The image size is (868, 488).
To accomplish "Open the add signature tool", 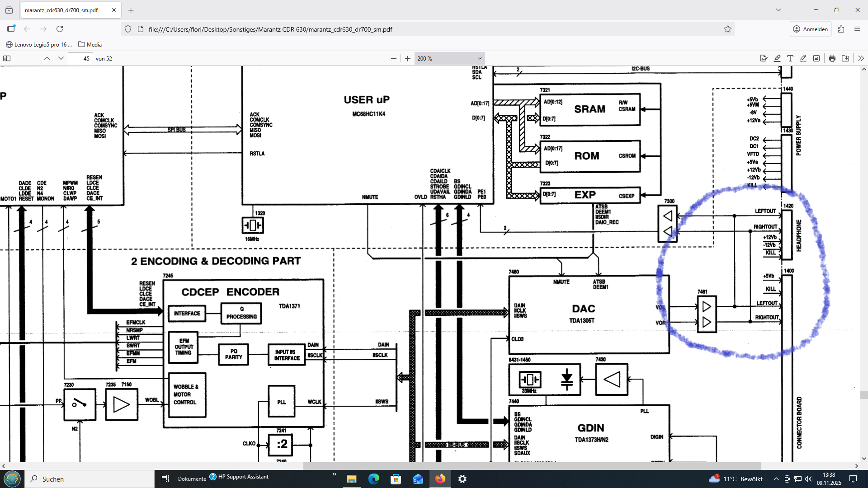I will click(x=764, y=58).
